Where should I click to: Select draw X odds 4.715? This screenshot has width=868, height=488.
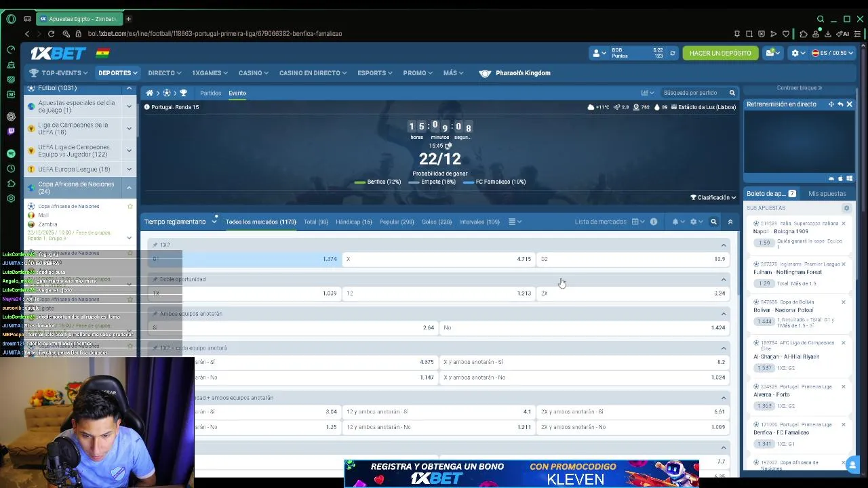pyautogui.click(x=439, y=259)
